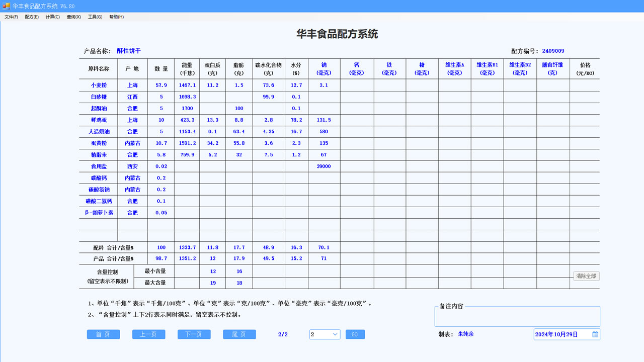This screenshot has width=644, height=362.
Task: Click inside the 备注内容 text area
Action: click(x=517, y=316)
